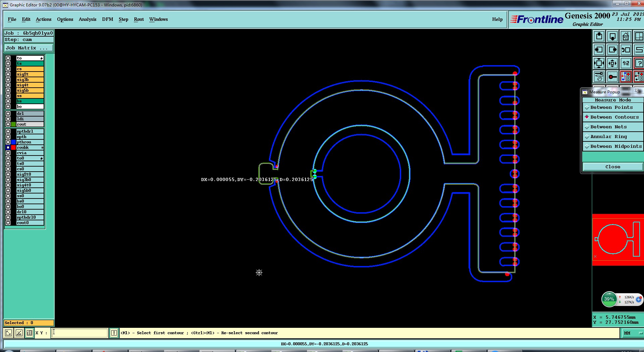Image resolution: width=644 pixels, height=352 pixels.
Task: Select the 'ldi' layer name
Action: [x=30, y=119]
